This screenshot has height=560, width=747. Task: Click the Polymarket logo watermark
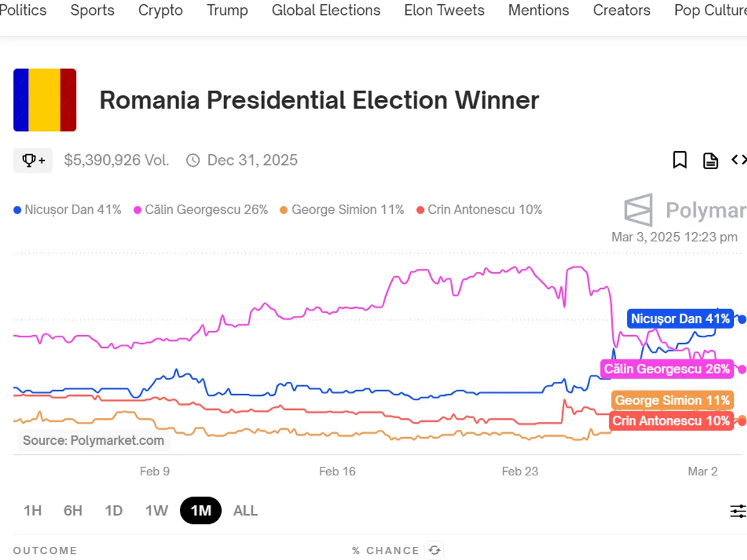(x=685, y=210)
